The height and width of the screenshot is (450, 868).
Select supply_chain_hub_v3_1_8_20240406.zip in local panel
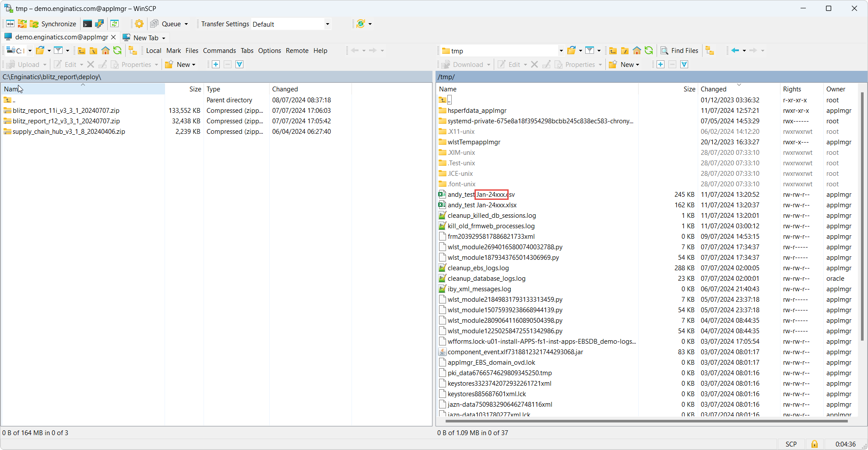tap(69, 132)
